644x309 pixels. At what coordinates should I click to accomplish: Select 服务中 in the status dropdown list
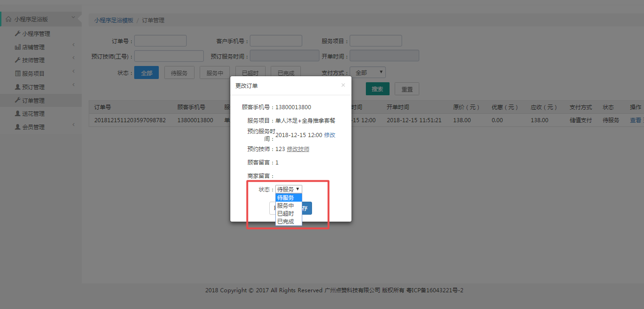click(286, 206)
